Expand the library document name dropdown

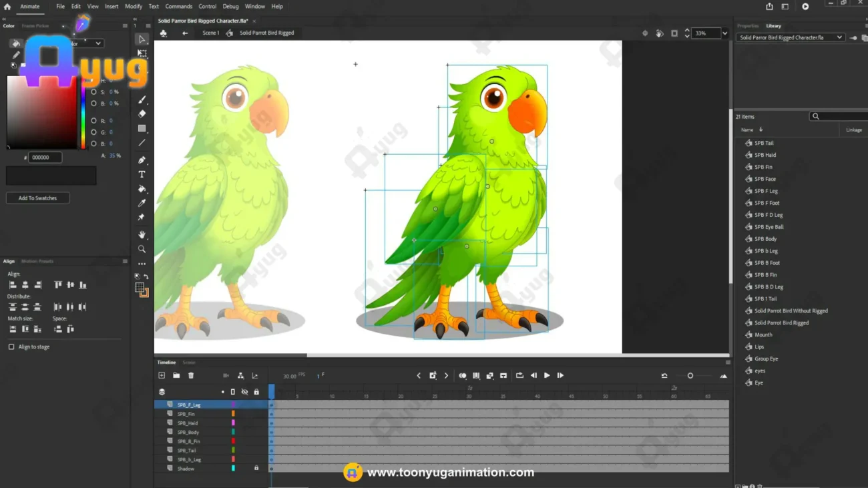click(839, 37)
